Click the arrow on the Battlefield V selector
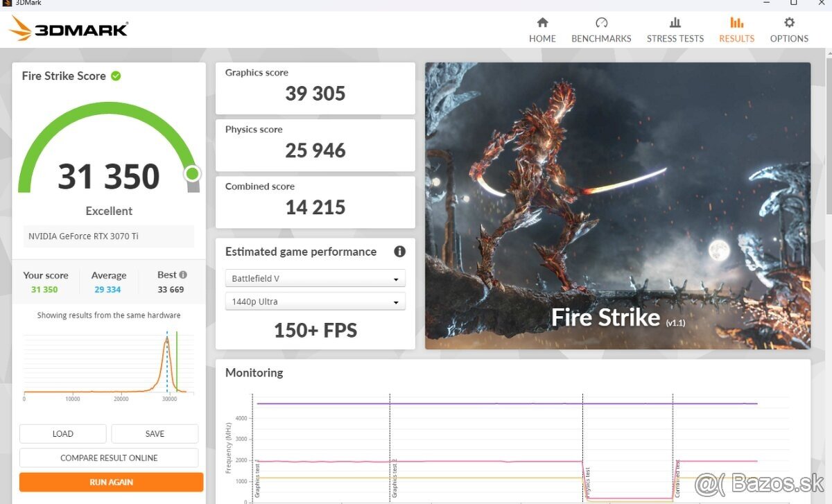832x504 pixels. click(396, 279)
